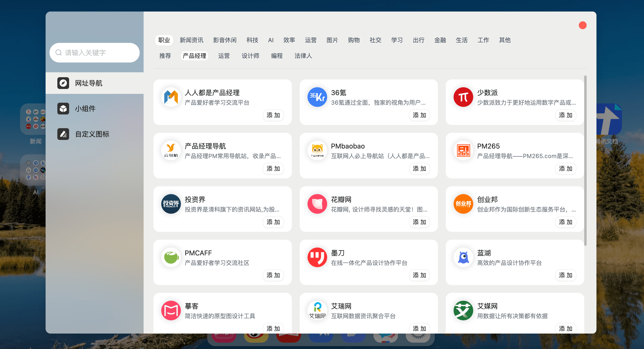Add 蓝湖 with its 添加 button
Viewport: 644px width, 349px height.
(x=566, y=275)
